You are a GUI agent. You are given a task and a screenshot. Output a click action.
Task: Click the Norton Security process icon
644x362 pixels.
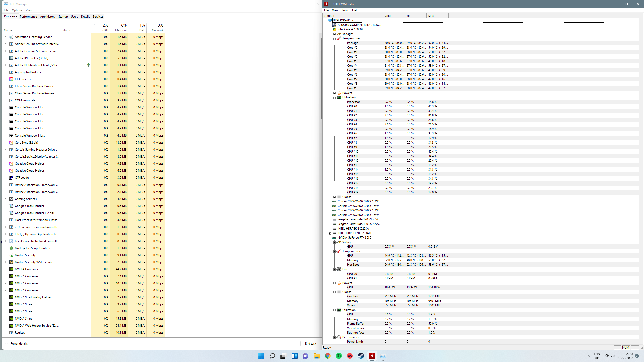11,255
